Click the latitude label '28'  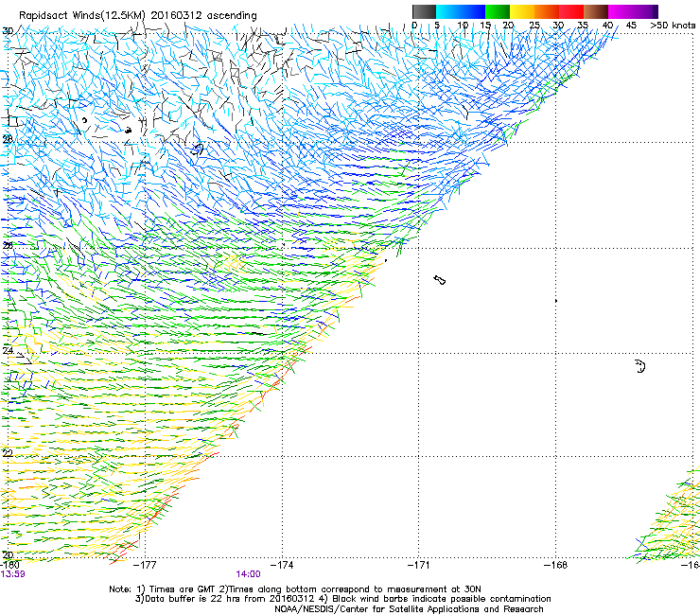pos(8,139)
